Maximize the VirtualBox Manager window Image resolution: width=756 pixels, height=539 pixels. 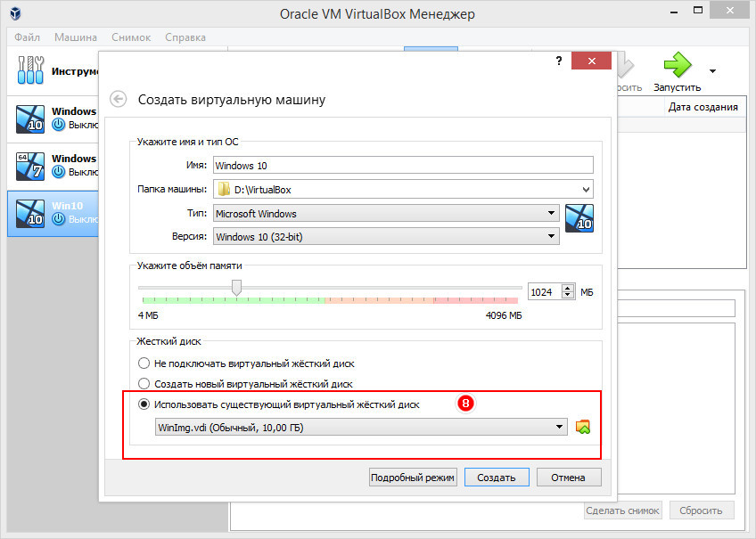point(698,10)
